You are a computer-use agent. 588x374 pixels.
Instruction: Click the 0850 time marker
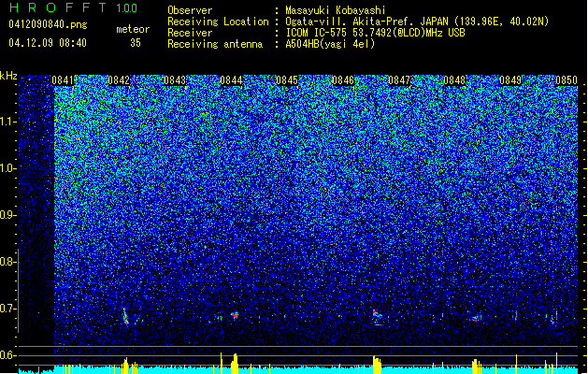(566, 80)
